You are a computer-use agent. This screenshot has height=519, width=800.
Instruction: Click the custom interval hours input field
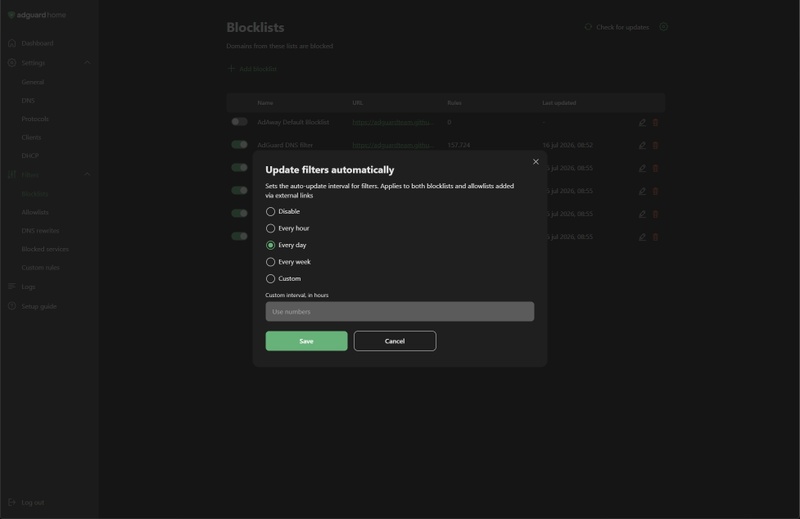click(x=399, y=311)
